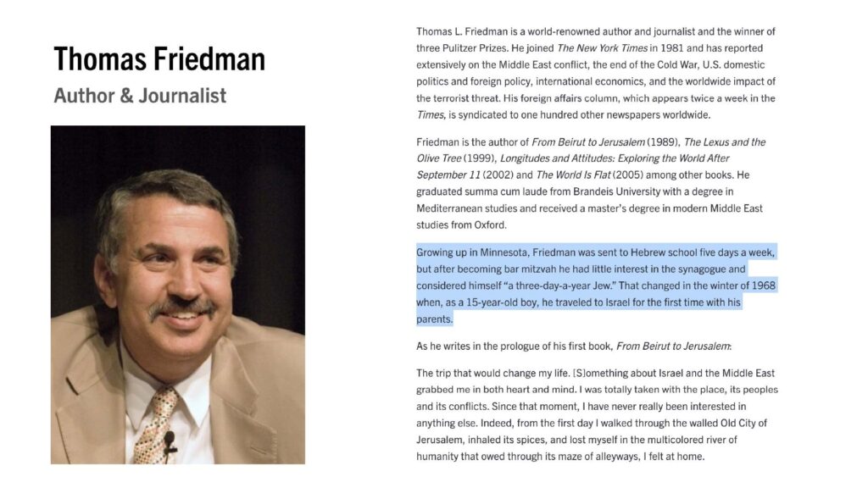This screenshot has width=868, height=488.
Task: Click the 'Thomas Friedman' heading
Action: [x=159, y=59]
